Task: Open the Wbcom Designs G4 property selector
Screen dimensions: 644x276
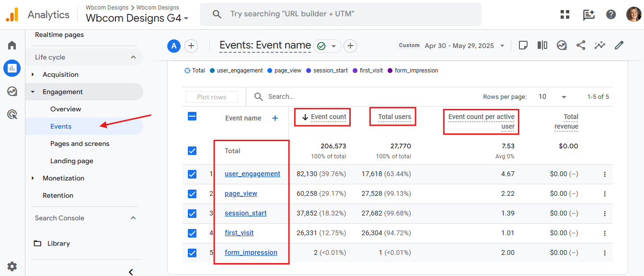Action: point(137,18)
